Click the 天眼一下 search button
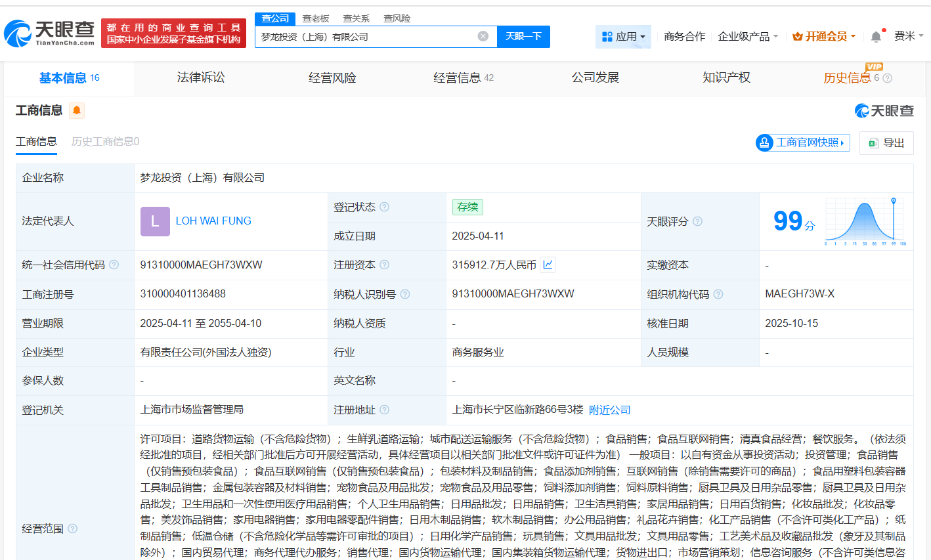 523,37
